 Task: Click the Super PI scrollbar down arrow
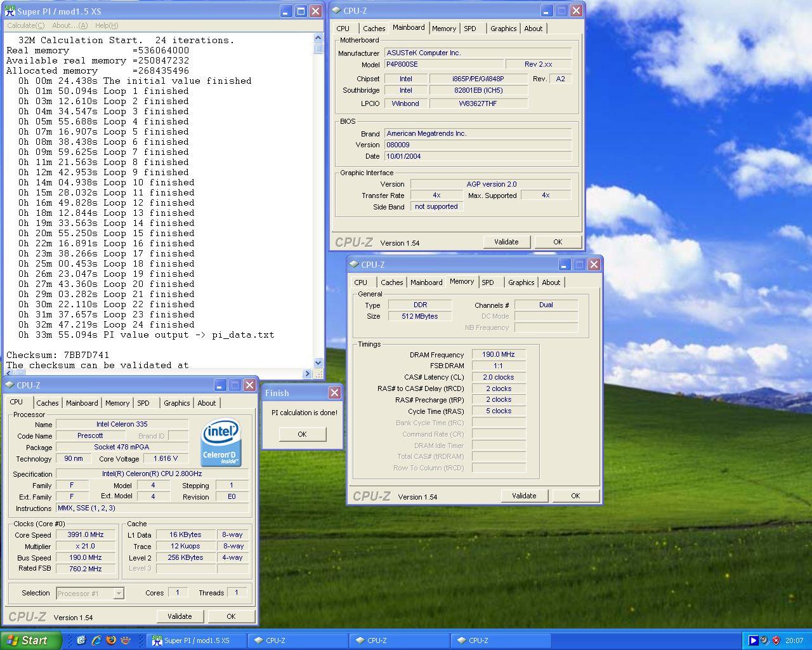[x=318, y=362]
